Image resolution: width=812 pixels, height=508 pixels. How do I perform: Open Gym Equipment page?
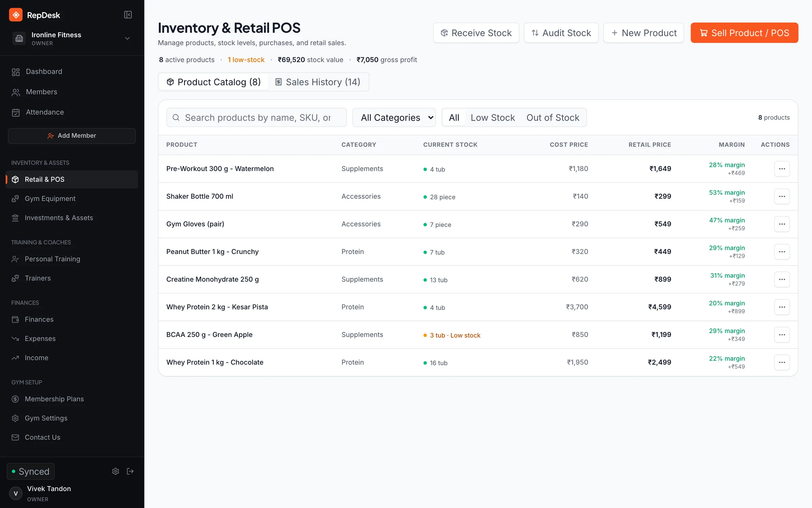click(72, 198)
